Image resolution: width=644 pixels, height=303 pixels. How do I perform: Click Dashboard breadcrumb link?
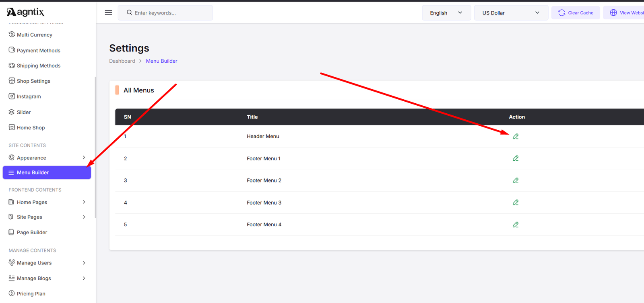click(122, 61)
